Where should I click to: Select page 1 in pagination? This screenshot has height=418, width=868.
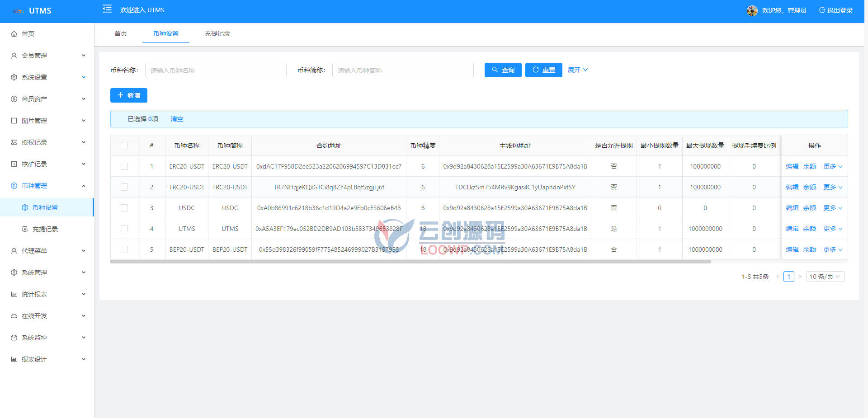pos(789,277)
